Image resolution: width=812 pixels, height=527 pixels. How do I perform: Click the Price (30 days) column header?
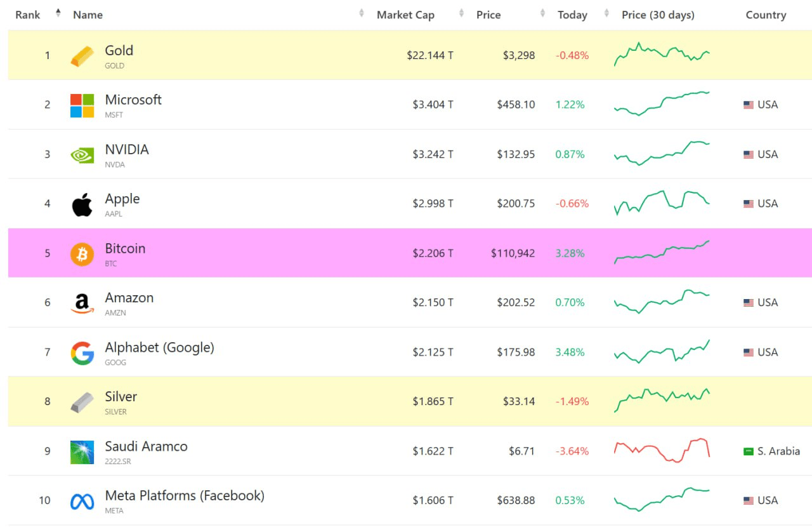click(658, 15)
